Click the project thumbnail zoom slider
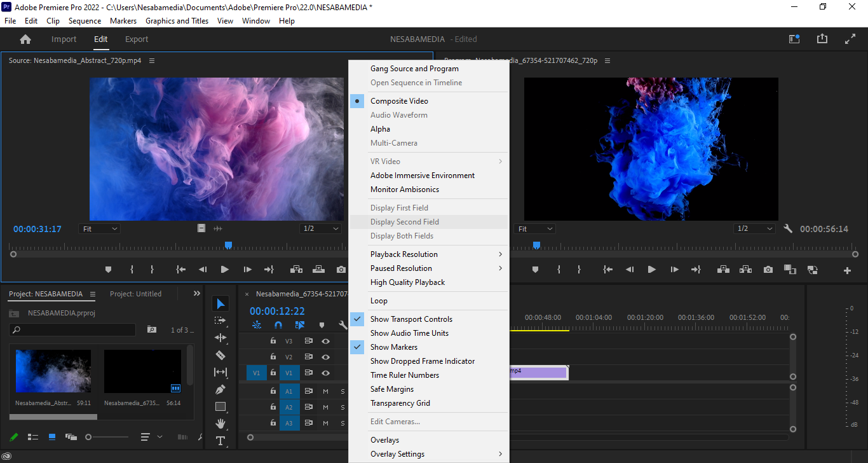This screenshot has height=463, width=868. (x=89, y=437)
